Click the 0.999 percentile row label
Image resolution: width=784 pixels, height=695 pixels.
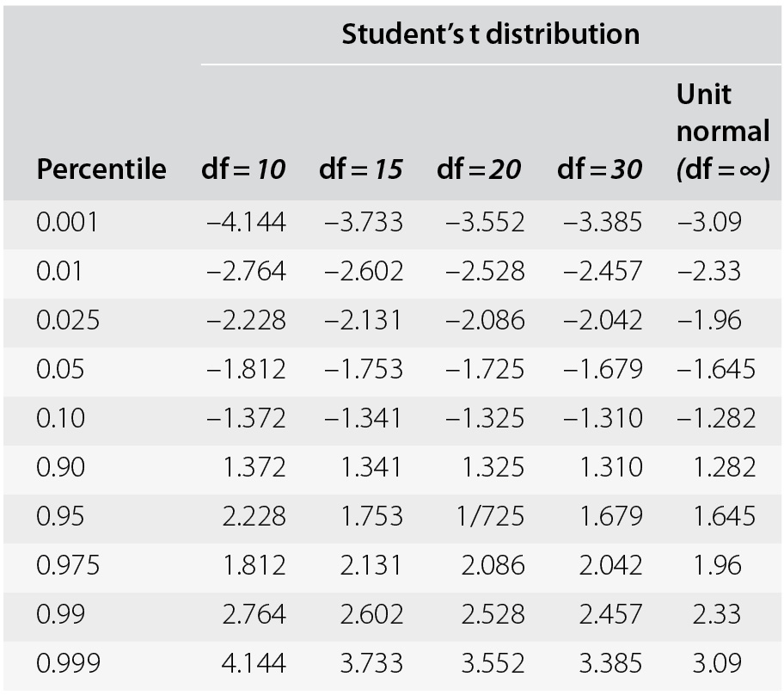tap(68, 663)
